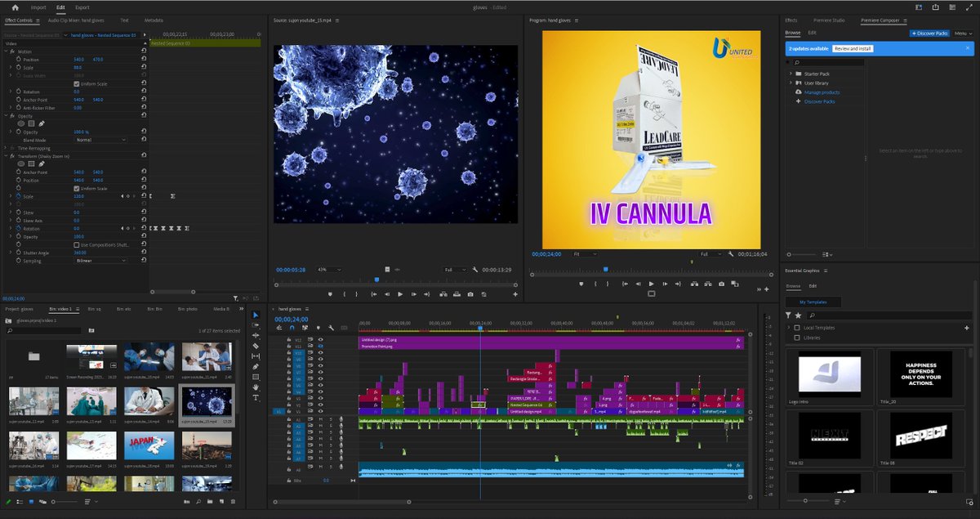Viewport: 980px width, 519px height.
Task: Click My Templates button
Action: pos(813,302)
